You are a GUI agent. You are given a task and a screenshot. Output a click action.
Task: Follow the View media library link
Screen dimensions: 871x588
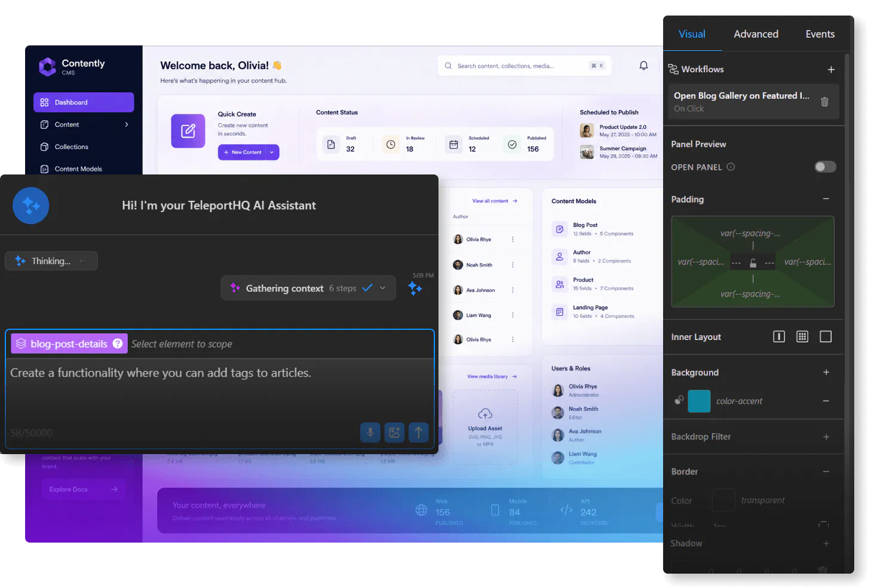492,376
